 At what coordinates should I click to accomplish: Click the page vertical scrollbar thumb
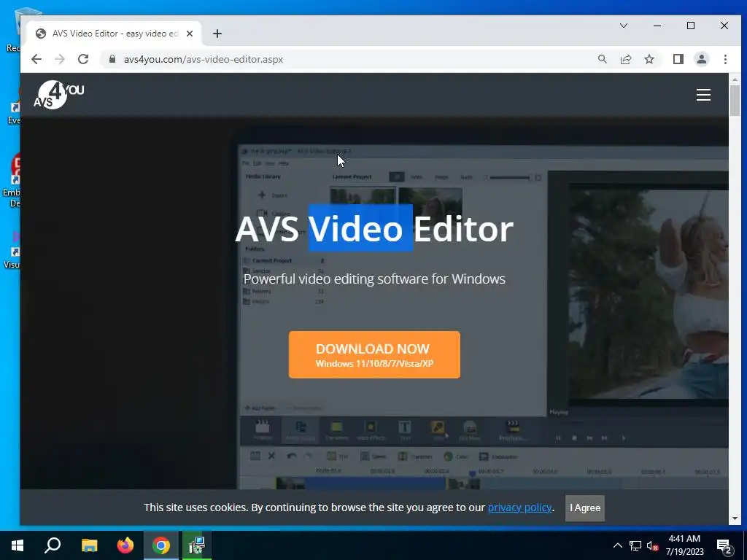click(735, 100)
